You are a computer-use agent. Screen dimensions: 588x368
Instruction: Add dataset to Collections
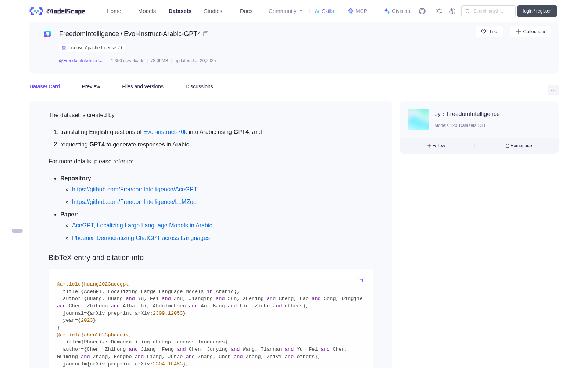point(531,32)
